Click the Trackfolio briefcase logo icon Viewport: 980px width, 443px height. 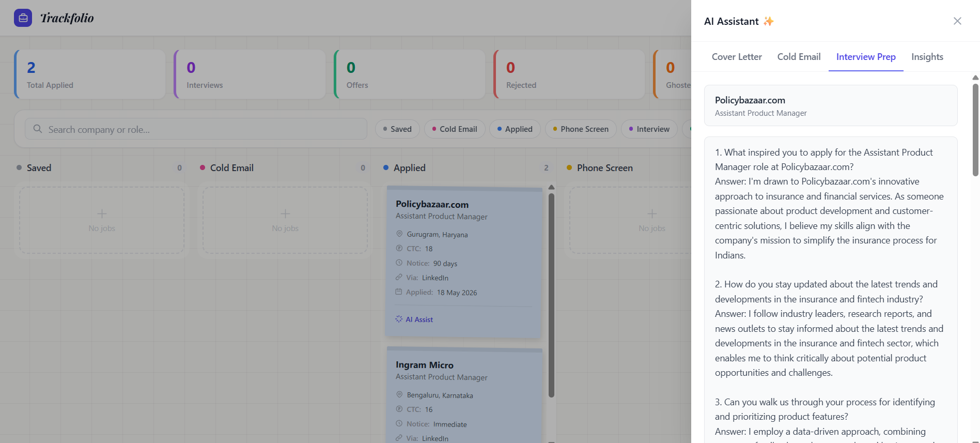pos(23,18)
